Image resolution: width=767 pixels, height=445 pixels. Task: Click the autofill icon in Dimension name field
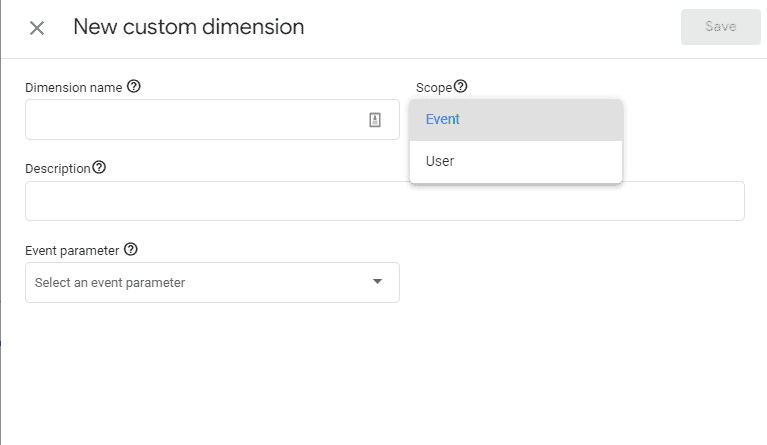pos(375,120)
